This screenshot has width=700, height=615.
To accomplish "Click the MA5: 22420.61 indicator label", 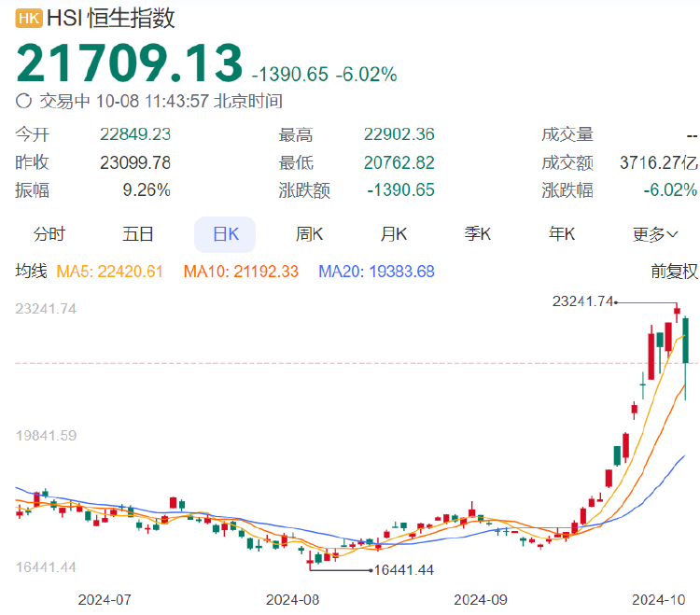I will point(109,272).
